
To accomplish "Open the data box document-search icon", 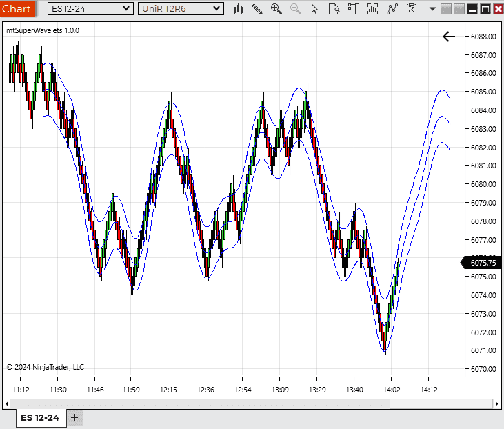I will 334,9.
